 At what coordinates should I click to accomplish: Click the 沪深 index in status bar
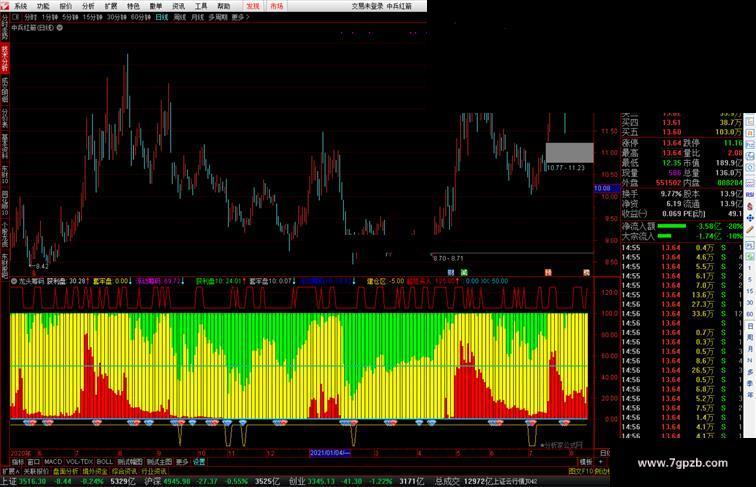pos(152,481)
